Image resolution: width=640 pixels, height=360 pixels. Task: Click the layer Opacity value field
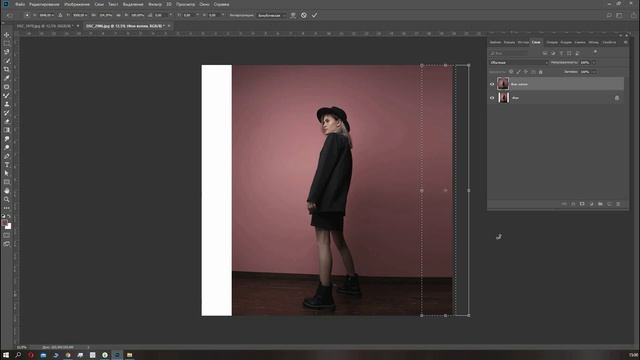pyautogui.click(x=585, y=62)
